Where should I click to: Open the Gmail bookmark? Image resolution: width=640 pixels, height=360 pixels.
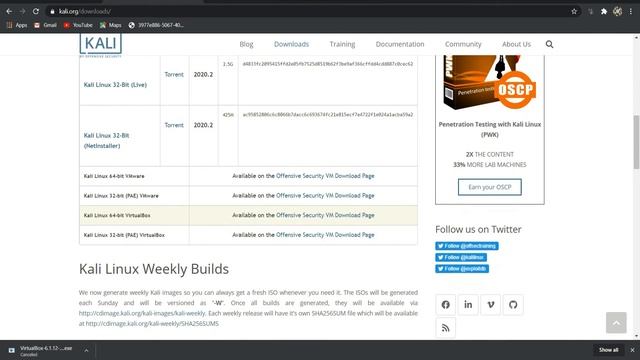[45, 25]
